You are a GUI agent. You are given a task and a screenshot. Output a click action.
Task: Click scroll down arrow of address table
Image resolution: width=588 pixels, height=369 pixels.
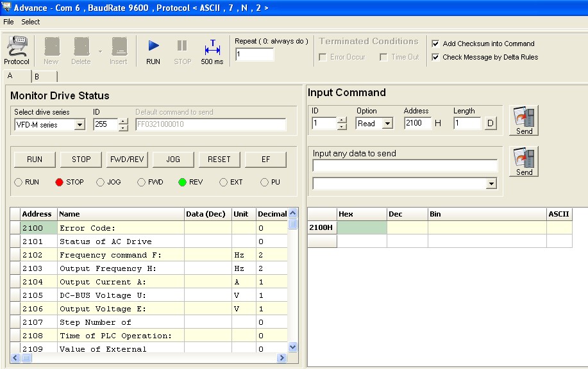(292, 347)
